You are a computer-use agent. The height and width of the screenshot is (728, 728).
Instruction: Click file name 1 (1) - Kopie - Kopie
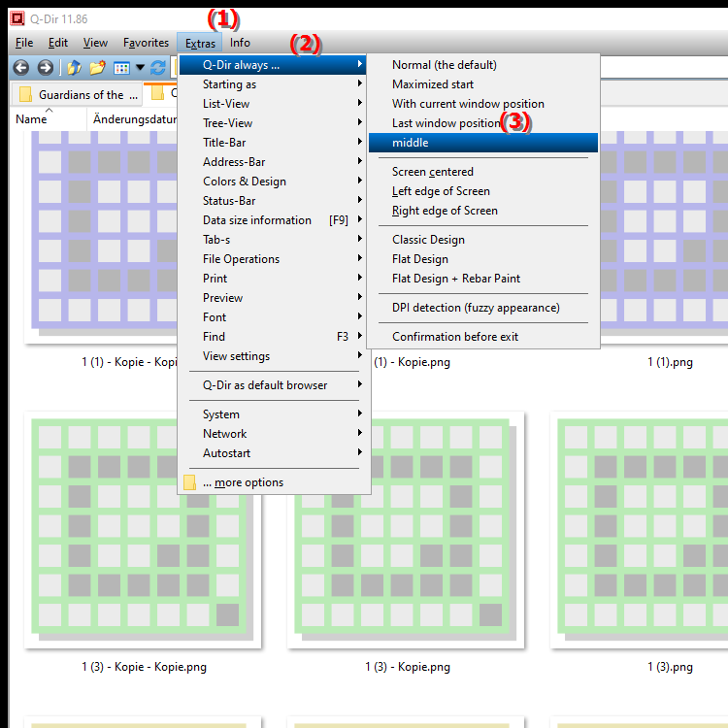(x=129, y=362)
